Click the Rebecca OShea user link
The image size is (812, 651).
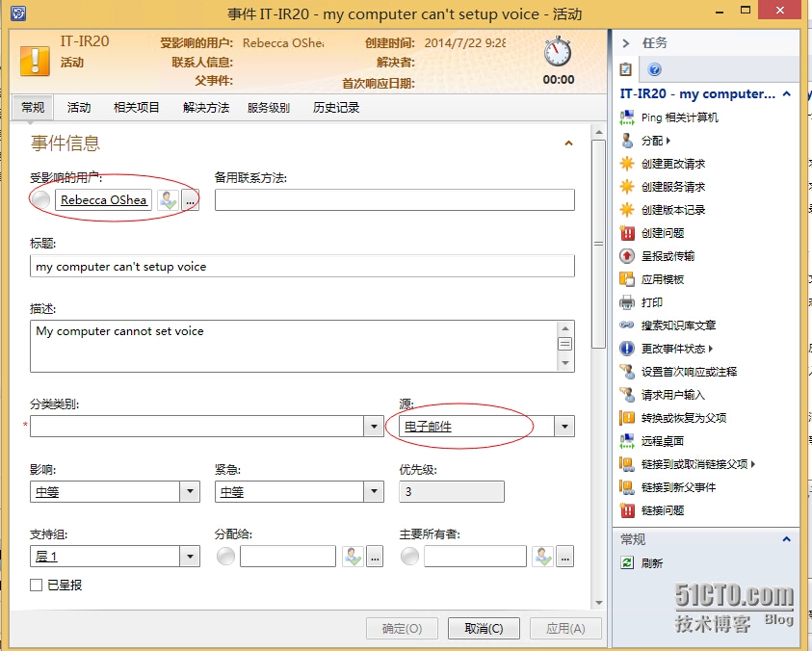click(x=104, y=200)
